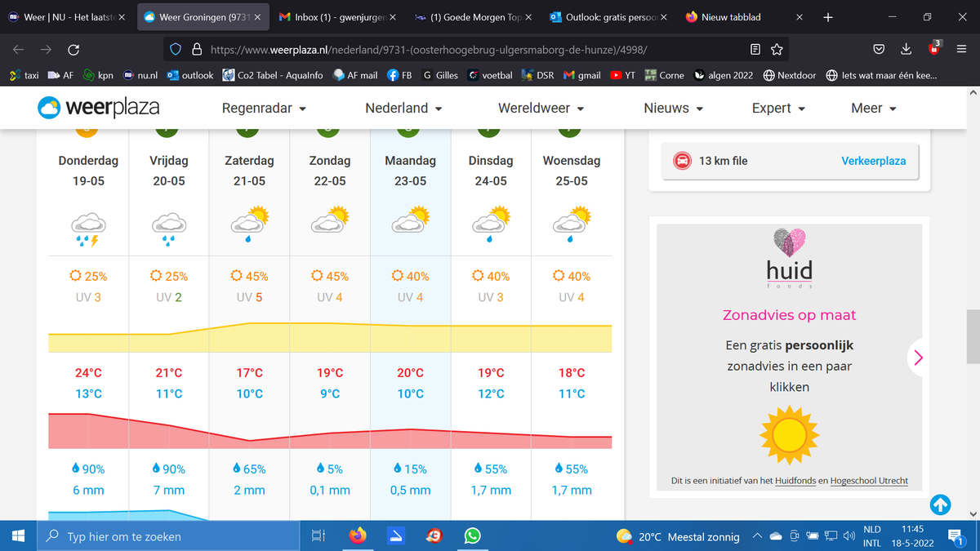Expand the Wereldweer menu

click(541, 108)
